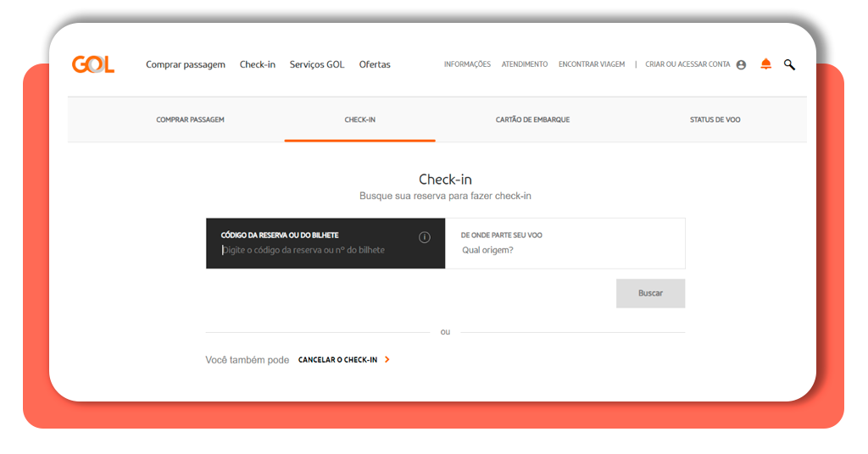Click the CANCELAR O CHECK-IN link

337,359
